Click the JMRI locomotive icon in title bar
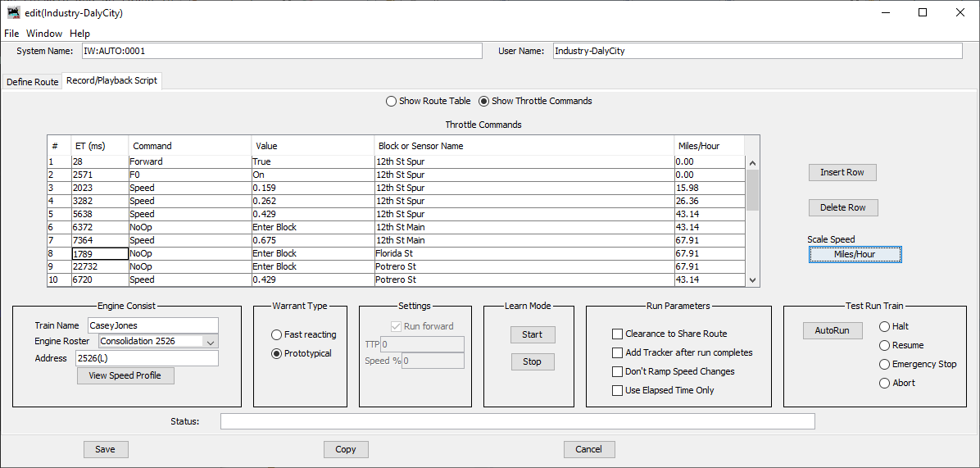This screenshot has height=468, width=980. pos(13,12)
